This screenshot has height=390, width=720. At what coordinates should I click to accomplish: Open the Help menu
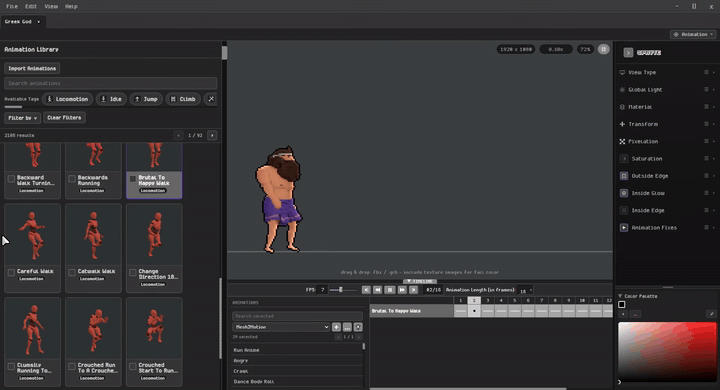click(71, 6)
